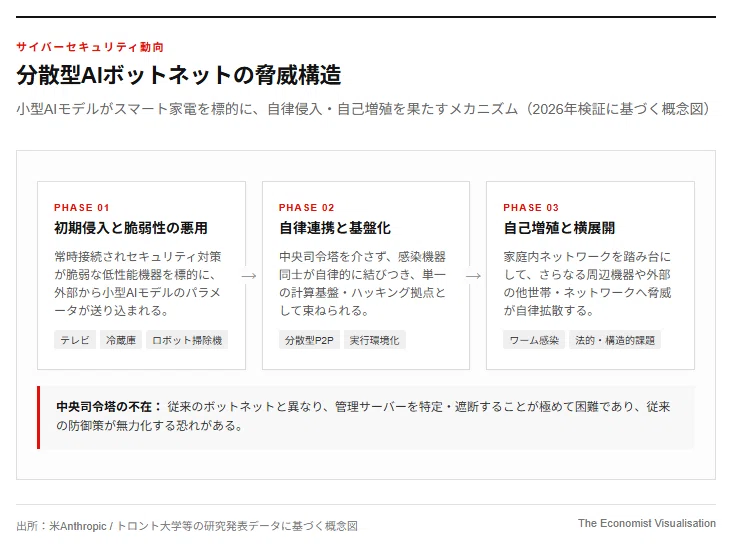Click the red kicker 'サイバーセキュリティ動向'
Screen dimensions: 732x548
(90, 47)
